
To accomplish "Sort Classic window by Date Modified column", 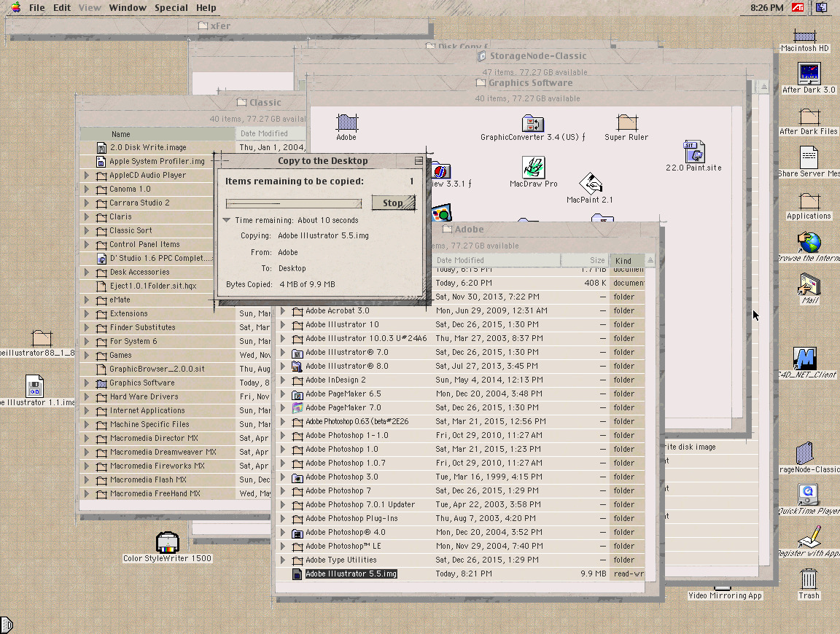I will click(x=271, y=134).
